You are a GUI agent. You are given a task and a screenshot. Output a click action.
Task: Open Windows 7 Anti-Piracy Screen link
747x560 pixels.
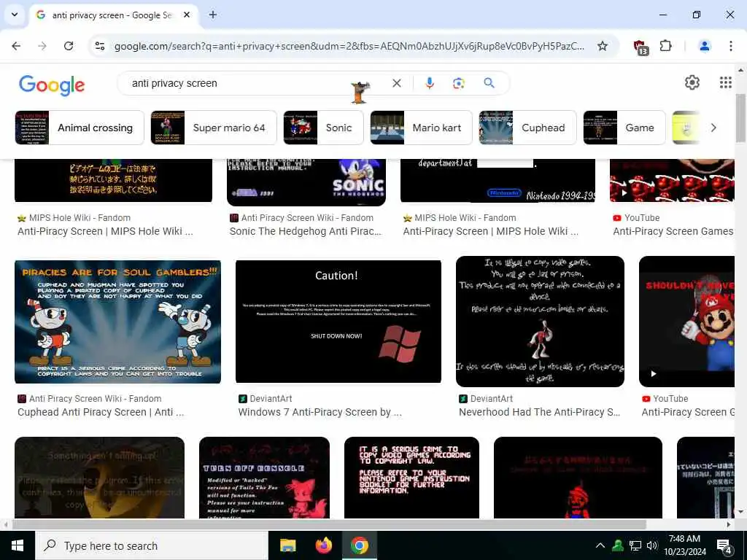320,413
